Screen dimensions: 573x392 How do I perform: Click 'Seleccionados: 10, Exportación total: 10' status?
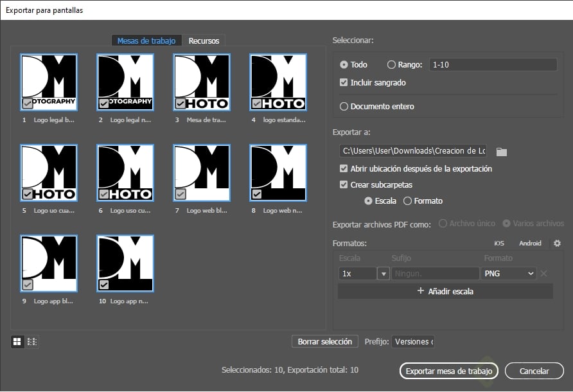290,370
